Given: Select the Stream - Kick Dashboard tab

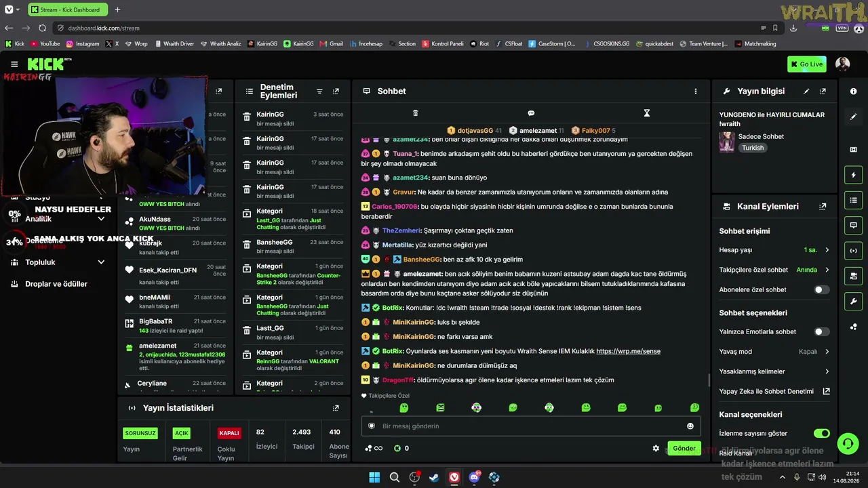Looking at the screenshot, I should (x=67, y=9).
